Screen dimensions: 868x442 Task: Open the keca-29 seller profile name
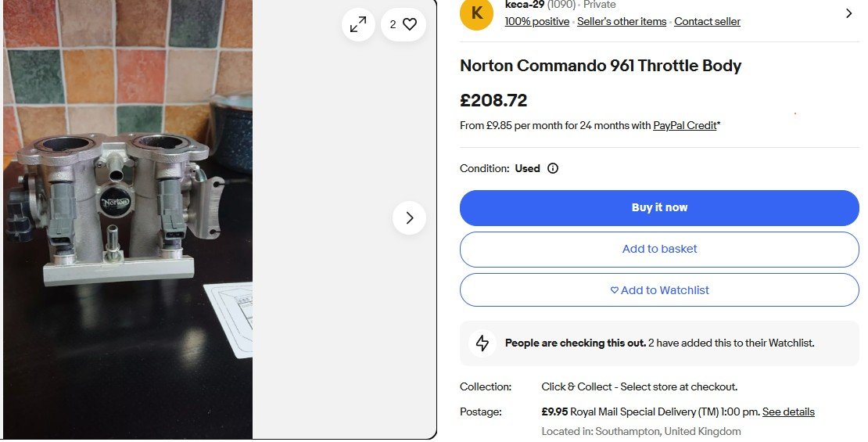tap(524, 5)
